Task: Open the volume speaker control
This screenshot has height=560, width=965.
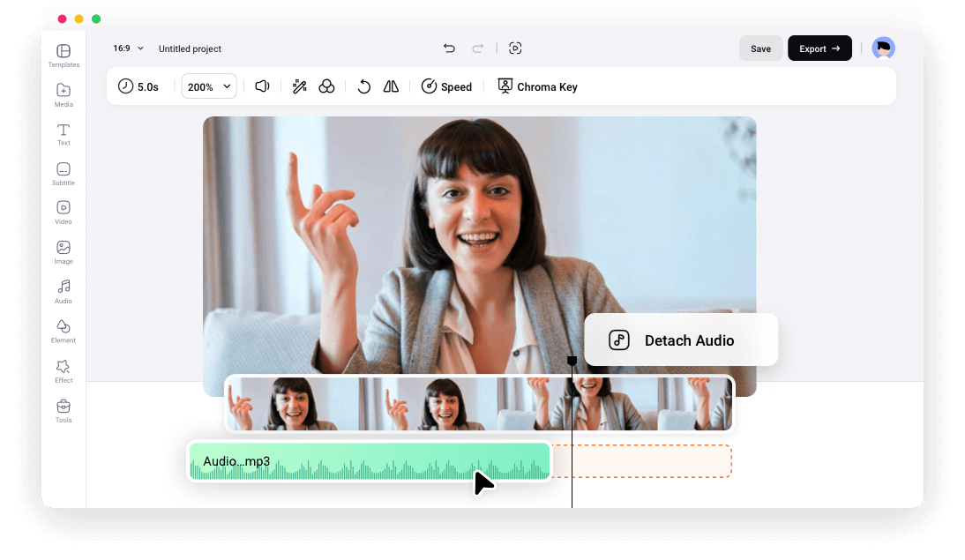Action: pyautogui.click(x=262, y=86)
